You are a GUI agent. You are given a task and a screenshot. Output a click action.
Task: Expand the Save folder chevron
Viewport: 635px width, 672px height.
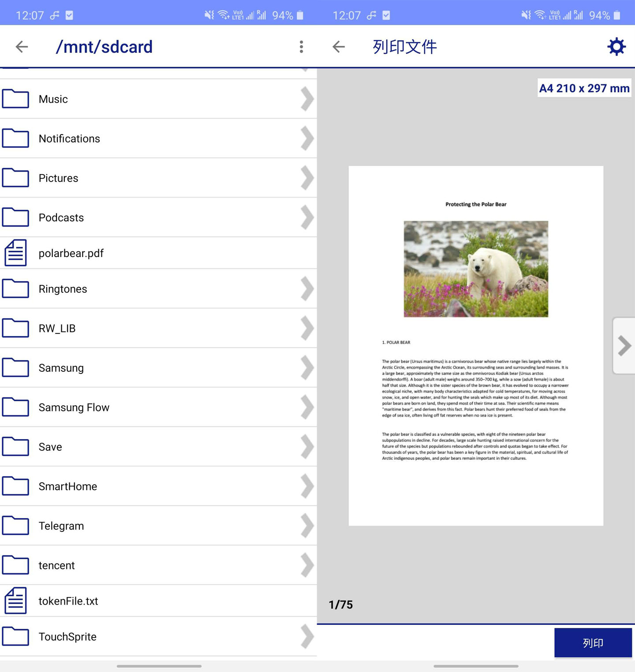[x=307, y=446]
